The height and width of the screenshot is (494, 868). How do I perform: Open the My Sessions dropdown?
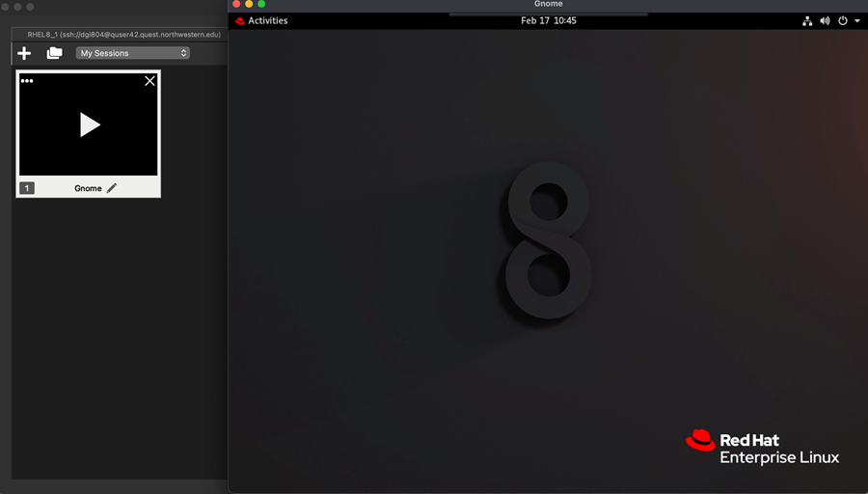pyautogui.click(x=133, y=53)
